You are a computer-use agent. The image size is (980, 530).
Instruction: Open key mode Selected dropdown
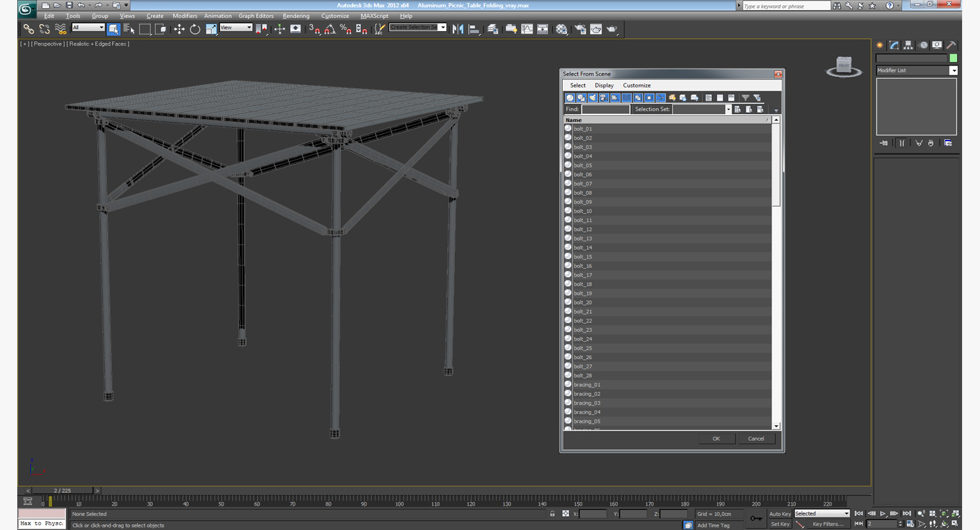coord(821,513)
